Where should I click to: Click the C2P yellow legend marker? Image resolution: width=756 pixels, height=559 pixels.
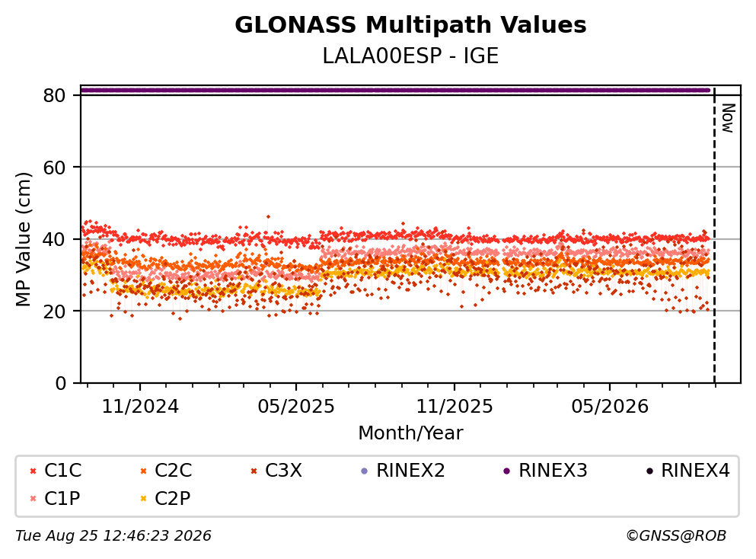(143, 499)
